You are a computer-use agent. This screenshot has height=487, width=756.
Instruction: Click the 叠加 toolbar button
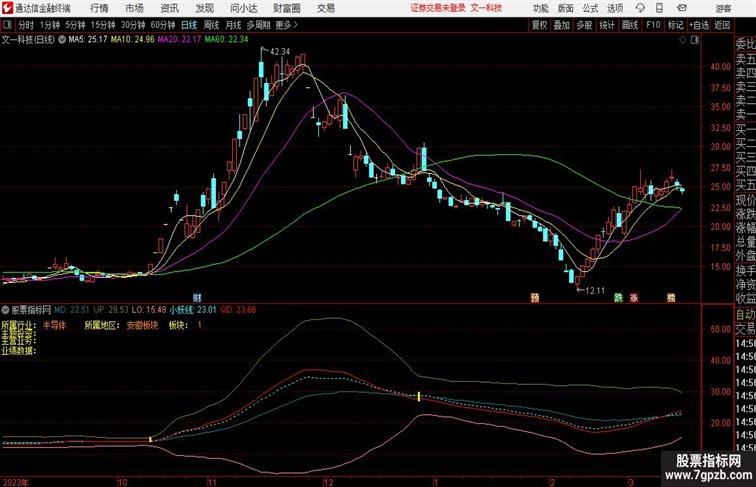562,25
